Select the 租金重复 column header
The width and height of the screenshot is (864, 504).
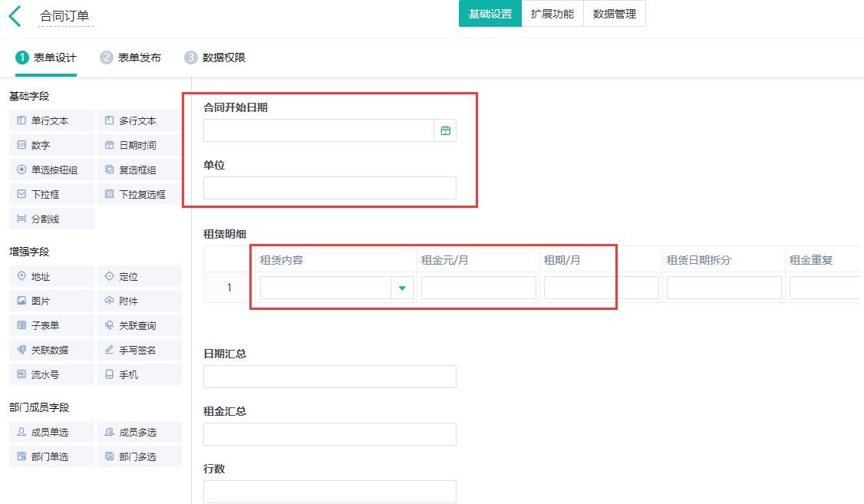(810, 260)
